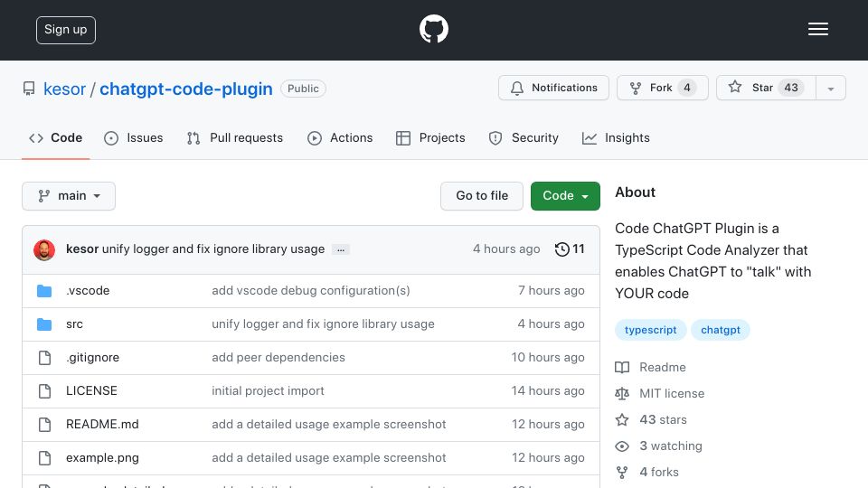
Task: Click the GitHub Octocat logo
Action: click(433, 29)
